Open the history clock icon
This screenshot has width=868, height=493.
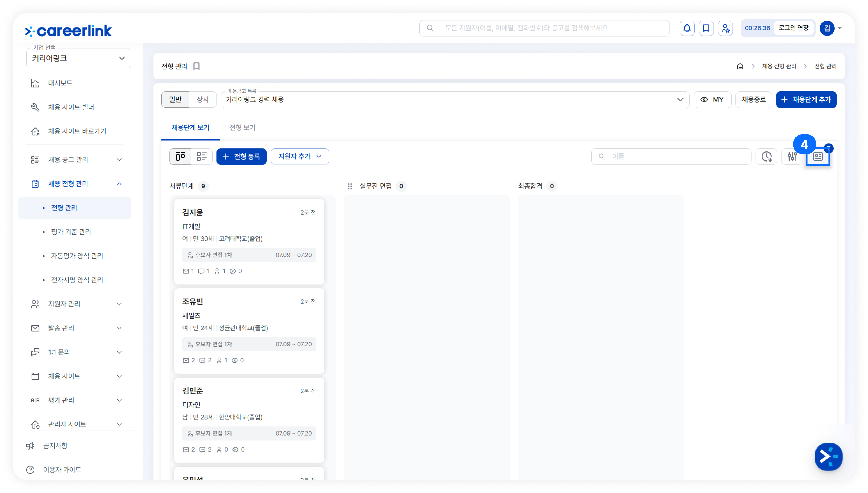point(767,157)
